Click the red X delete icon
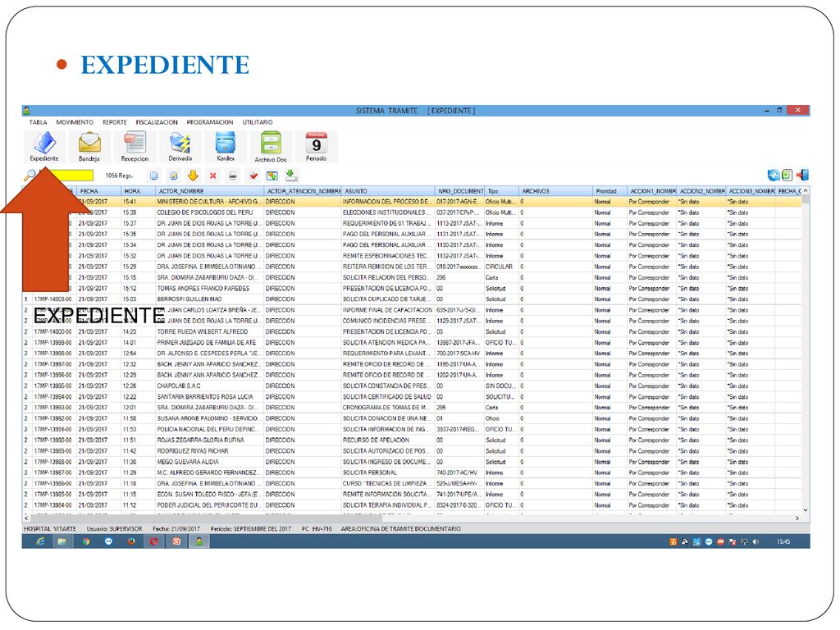This screenshot has height=630, width=840. (x=212, y=176)
